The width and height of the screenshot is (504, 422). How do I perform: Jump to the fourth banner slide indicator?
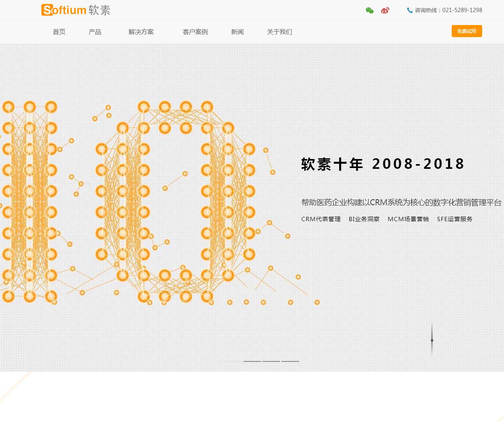point(290,361)
